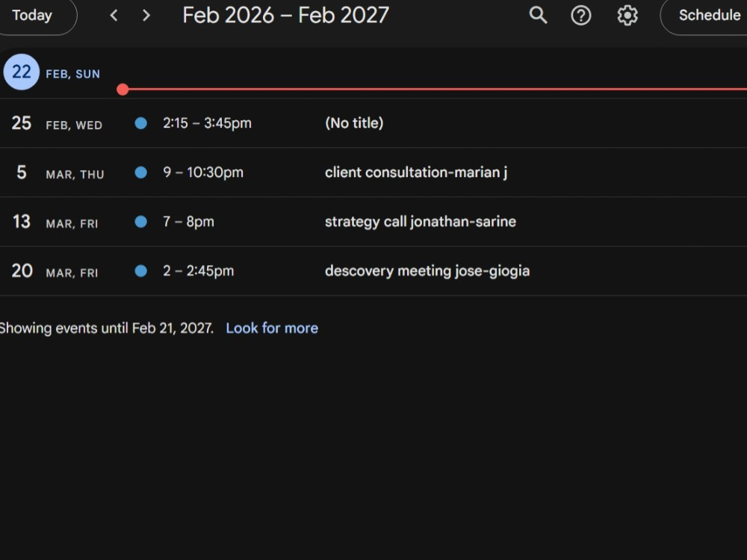747x560 pixels.
Task: Click the Look for more link
Action: coord(272,328)
